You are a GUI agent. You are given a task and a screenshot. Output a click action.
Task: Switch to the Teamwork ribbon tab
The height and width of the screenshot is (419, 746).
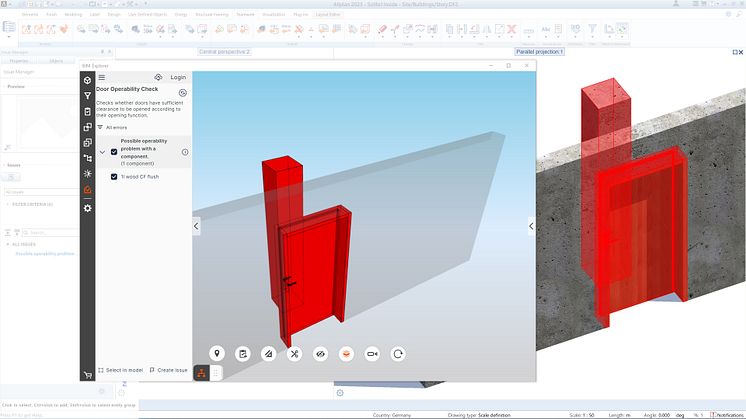pos(245,15)
